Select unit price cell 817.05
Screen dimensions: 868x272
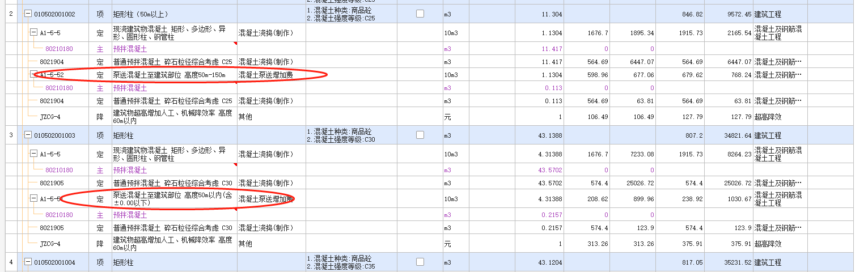pyautogui.click(x=680, y=262)
